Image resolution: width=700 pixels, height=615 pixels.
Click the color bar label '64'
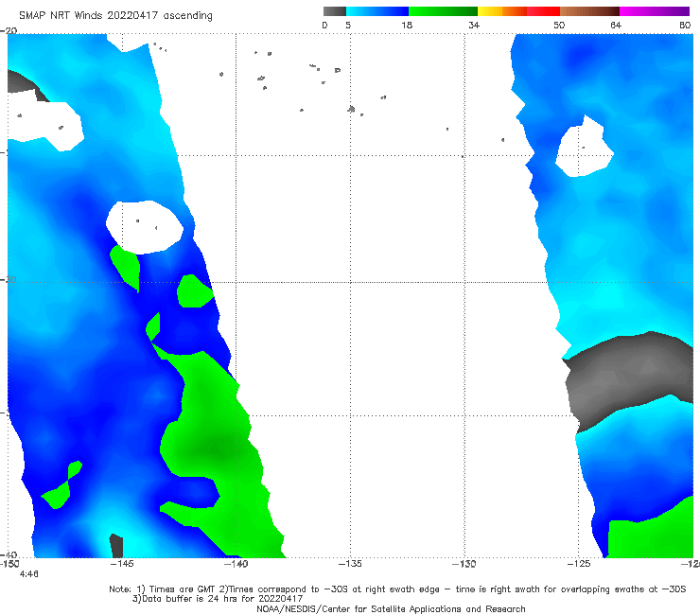tap(616, 25)
